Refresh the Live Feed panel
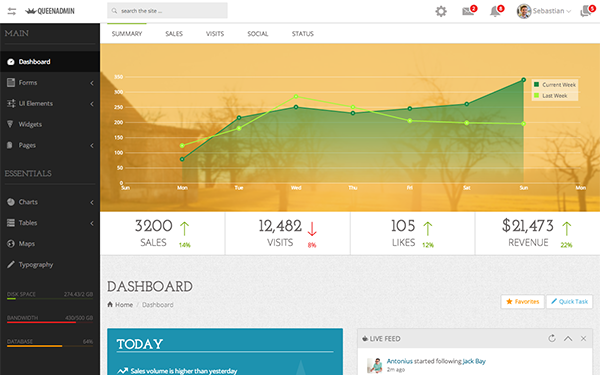Viewport: 600px width, 375px height. [x=552, y=338]
